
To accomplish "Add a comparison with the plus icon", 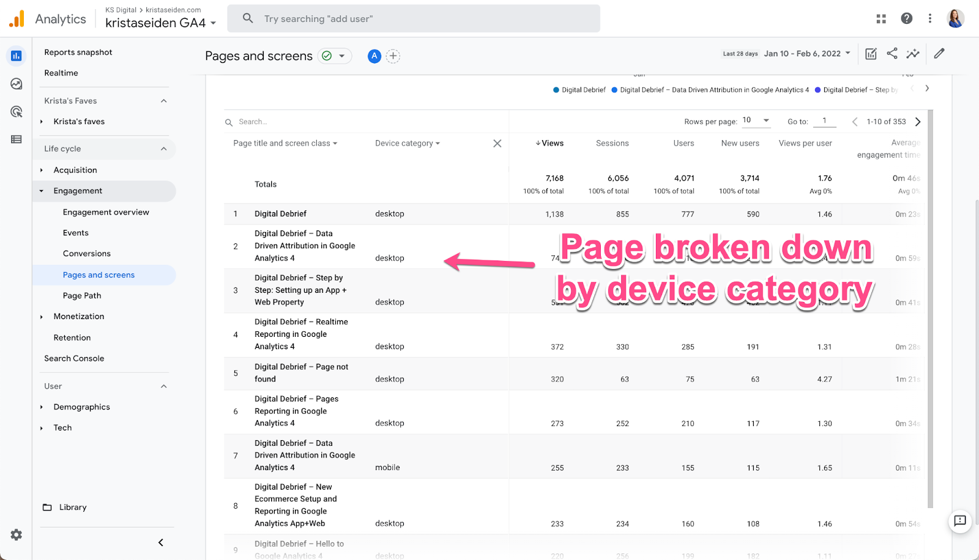I will click(393, 56).
